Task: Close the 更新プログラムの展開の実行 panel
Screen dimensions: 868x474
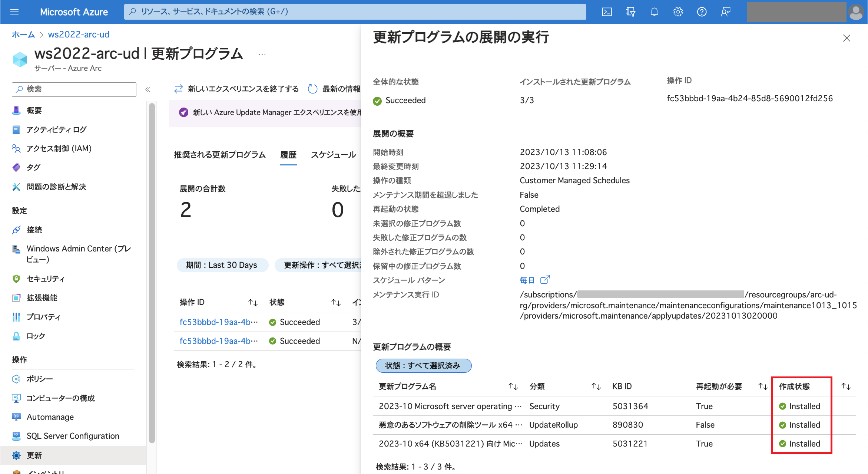Action: [x=847, y=38]
